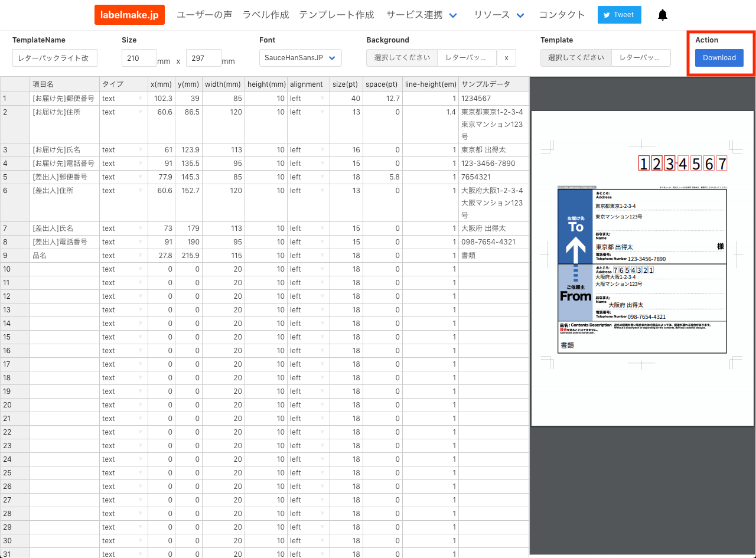Open the Font dropdown SauceHanSansJP
The height and width of the screenshot is (558, 756).
[300, 58]
